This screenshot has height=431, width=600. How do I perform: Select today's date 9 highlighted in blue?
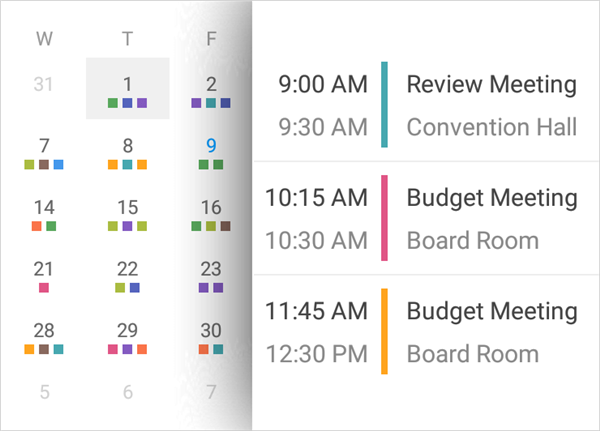click(211, 145)
